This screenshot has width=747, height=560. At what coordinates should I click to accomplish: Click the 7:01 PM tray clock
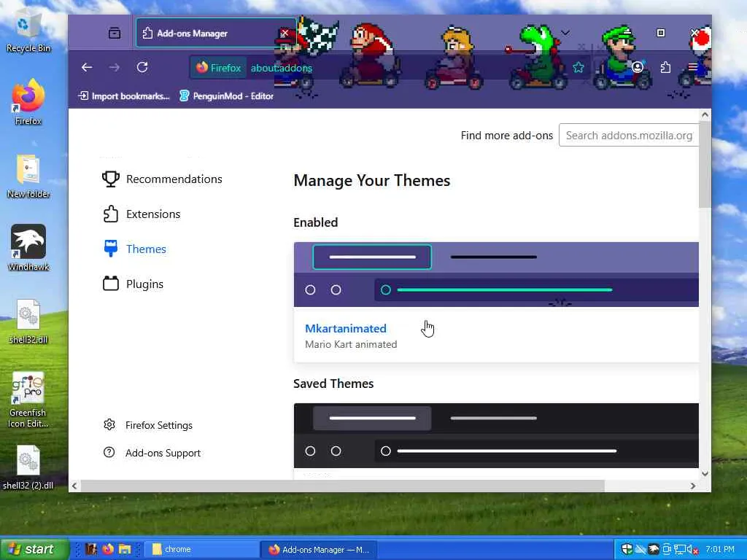pos(720,549)
